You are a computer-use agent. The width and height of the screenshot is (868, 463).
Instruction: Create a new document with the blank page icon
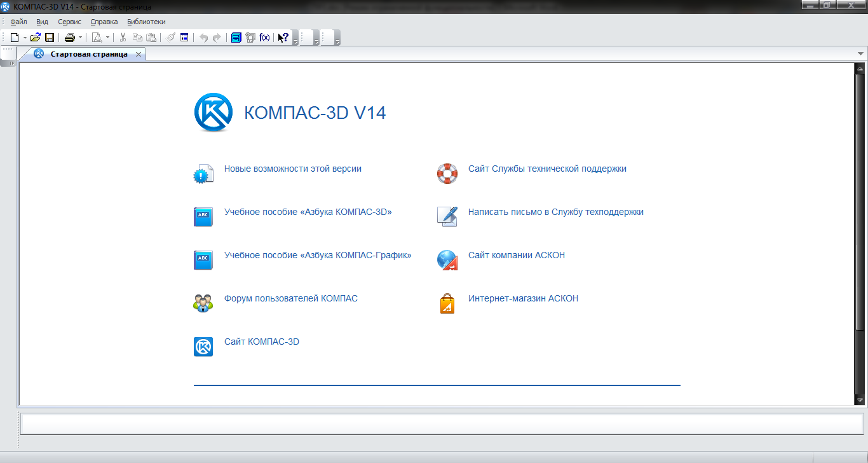click(14, 38)
